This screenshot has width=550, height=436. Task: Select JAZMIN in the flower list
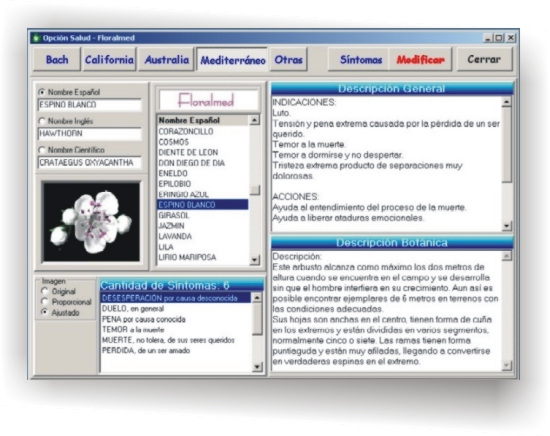203,226
